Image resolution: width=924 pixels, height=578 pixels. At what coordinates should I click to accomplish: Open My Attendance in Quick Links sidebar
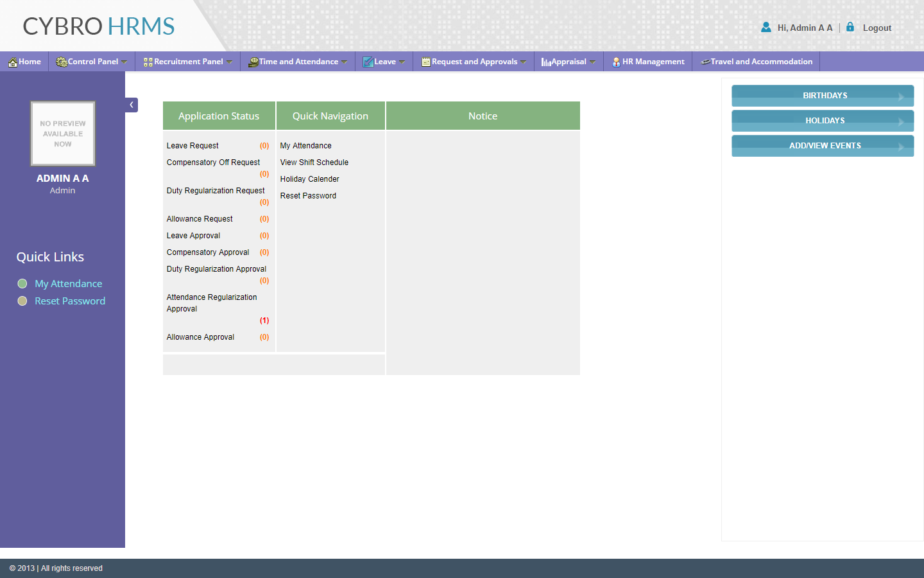(x=69, y=284)
